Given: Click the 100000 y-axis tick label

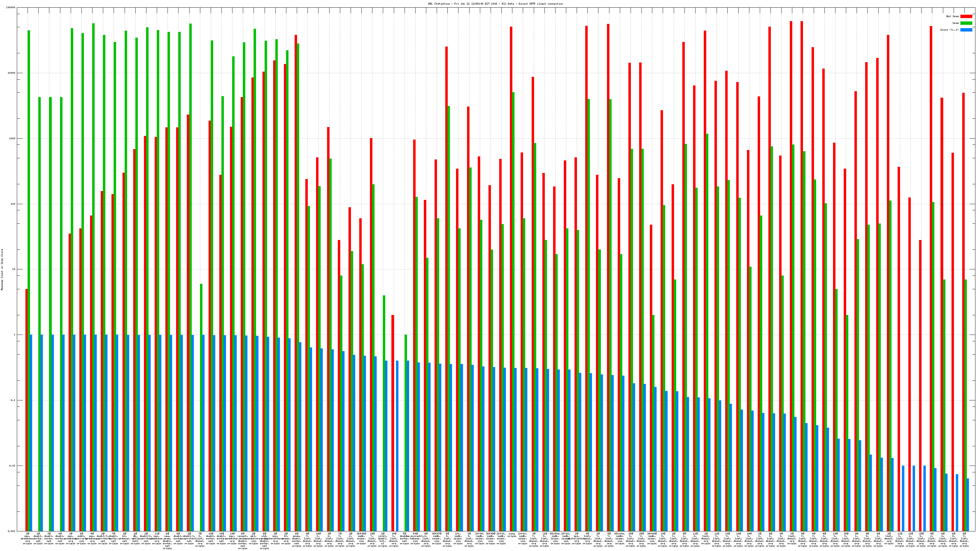Looking at the screenshot, I should pos(11,8).
